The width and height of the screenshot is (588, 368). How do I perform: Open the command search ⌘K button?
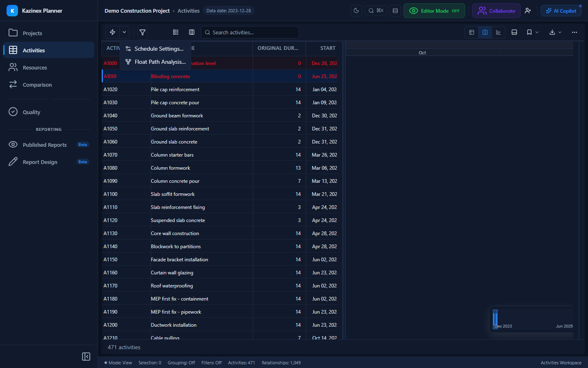click(376, 11)
